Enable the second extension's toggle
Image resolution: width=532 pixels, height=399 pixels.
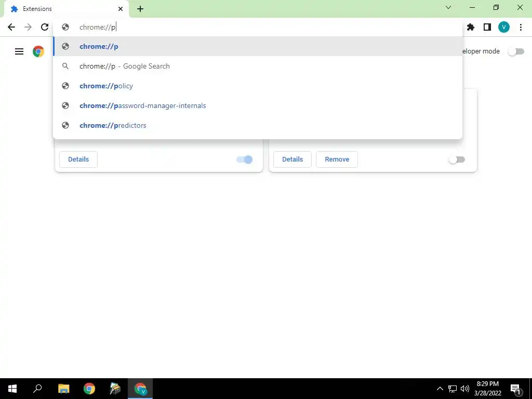point(457,159)
